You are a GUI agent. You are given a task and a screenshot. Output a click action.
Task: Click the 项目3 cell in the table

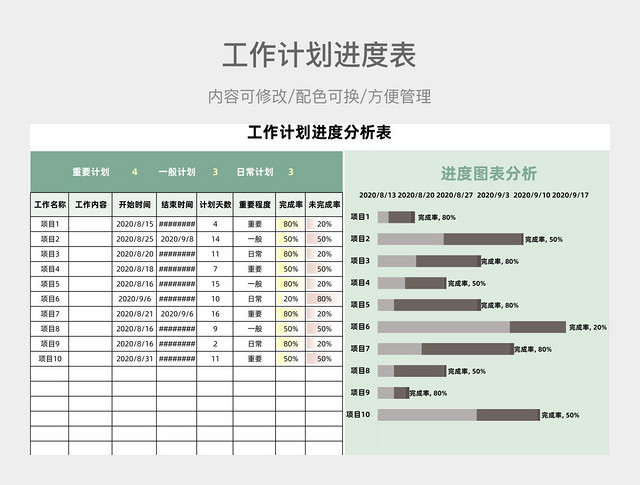[50, 254]
